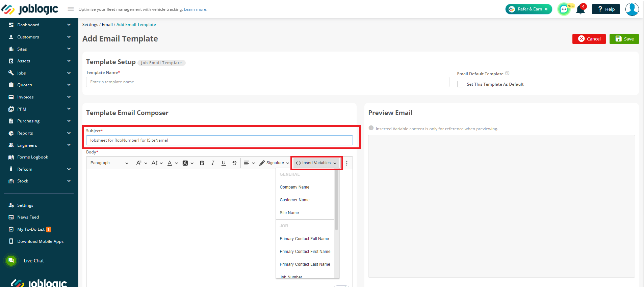Insert Primary Contact Last Name variable

point(305,264)
